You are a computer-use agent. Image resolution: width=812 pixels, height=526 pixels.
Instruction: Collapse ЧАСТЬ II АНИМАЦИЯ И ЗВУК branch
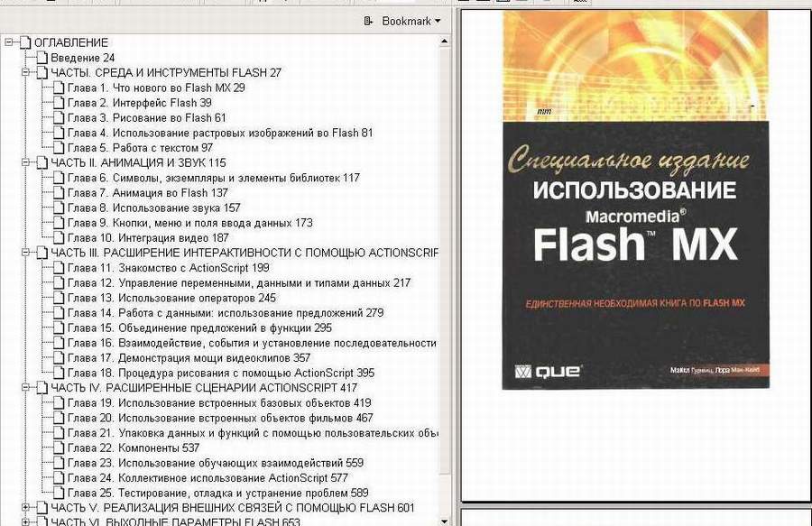[25, 162]
